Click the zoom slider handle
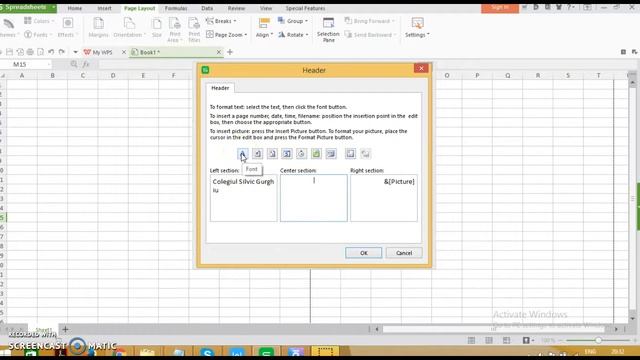The image size is (640, 360). point(598,340)
